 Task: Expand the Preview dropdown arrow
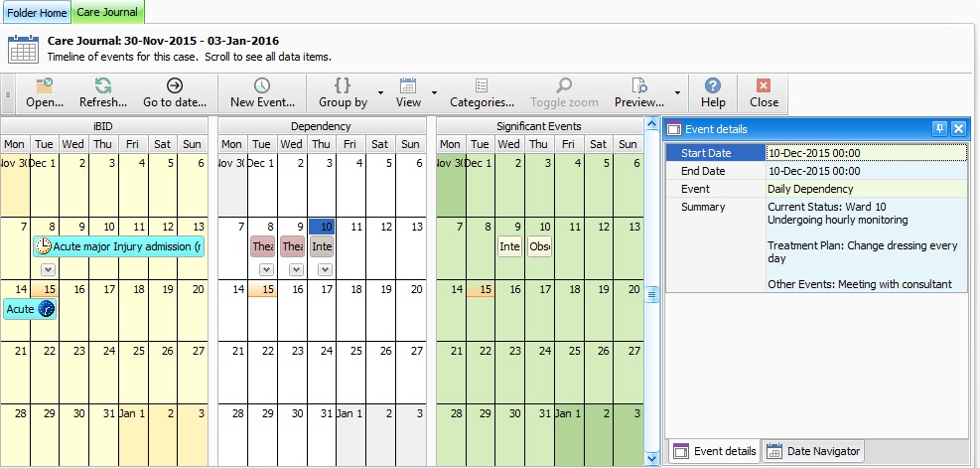[677, 93]
